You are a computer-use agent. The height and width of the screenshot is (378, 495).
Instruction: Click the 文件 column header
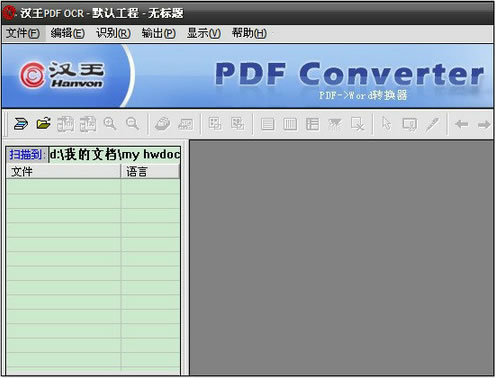(63, 172)
